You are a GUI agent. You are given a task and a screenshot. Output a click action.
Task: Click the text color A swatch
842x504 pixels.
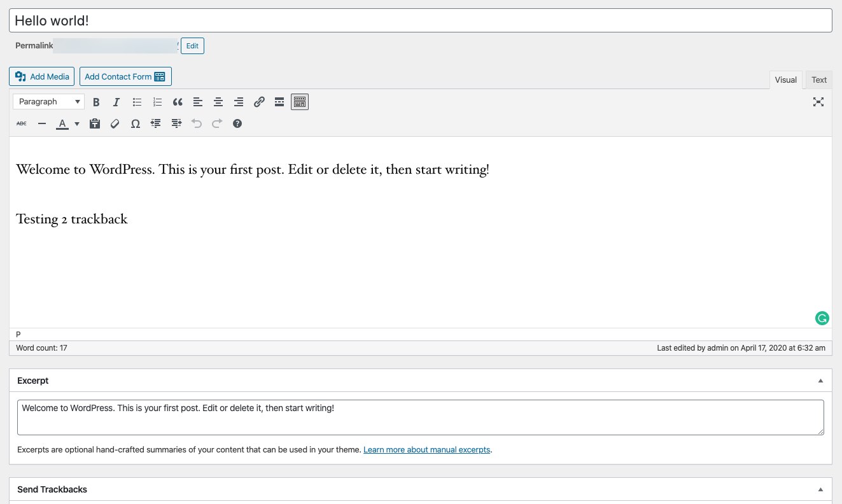click(x=62, y=123)
